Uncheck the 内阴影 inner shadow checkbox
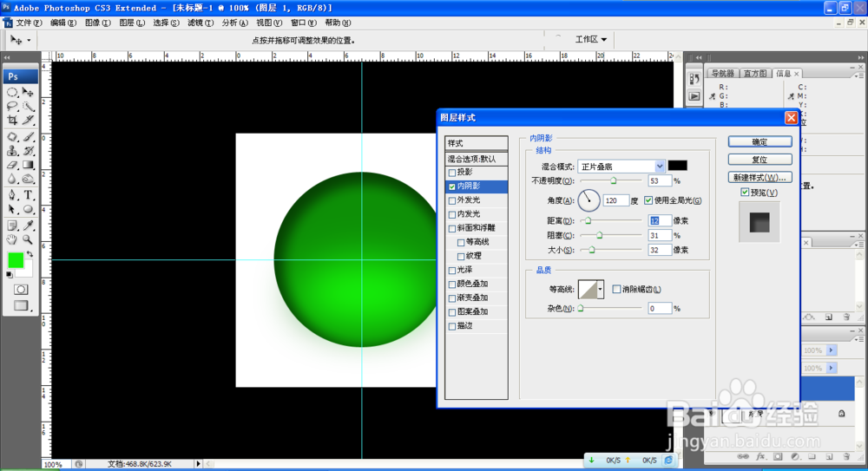This screenshot has height=471, width=868. (x=452, y=186)
